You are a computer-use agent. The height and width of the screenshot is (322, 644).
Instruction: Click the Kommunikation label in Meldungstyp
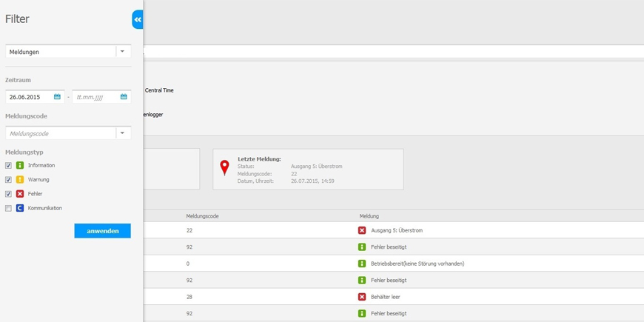45,208
